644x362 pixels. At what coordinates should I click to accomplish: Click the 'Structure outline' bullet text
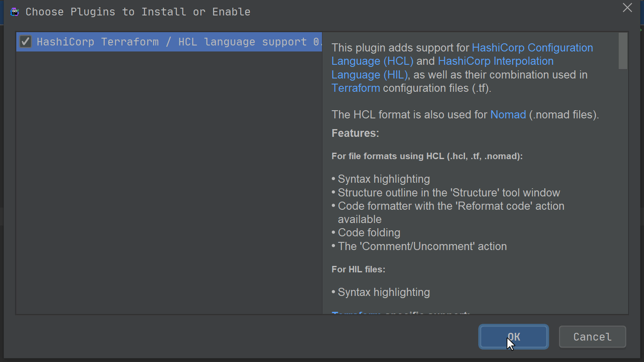(449, 193)
